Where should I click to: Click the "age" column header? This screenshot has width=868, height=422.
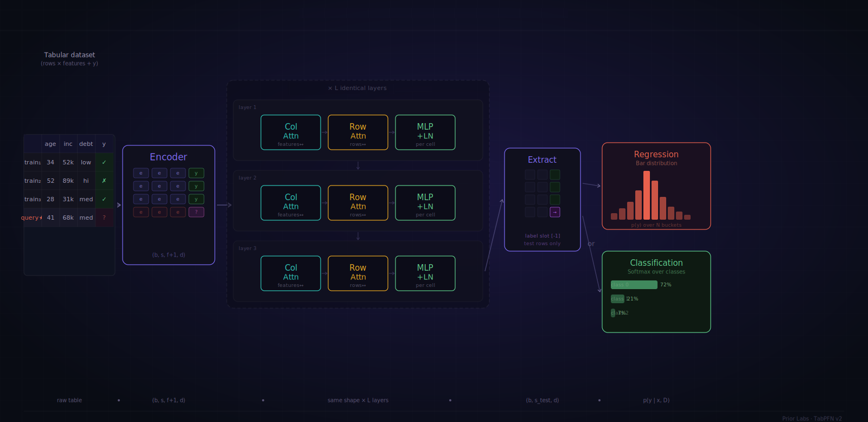coord(50,144)
